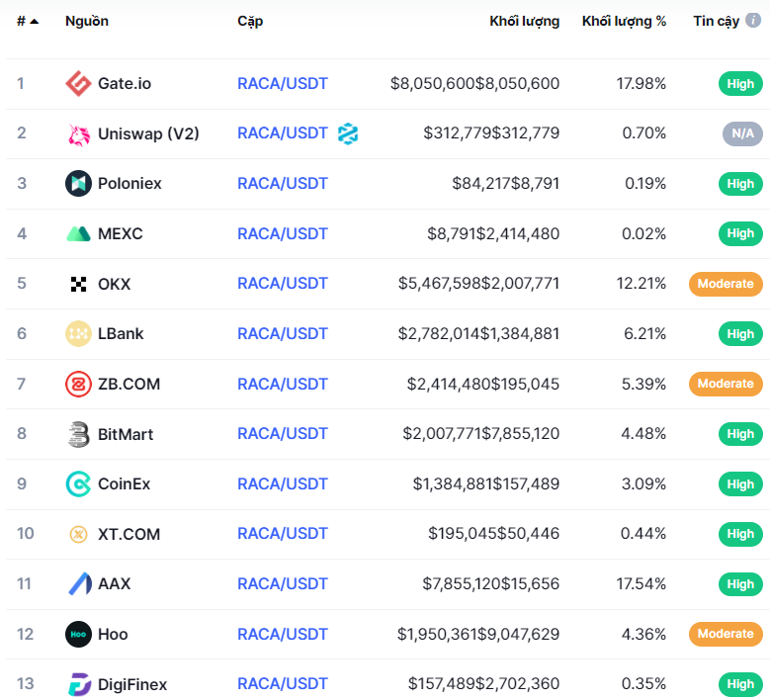
Task: Click the $8,050,600 volume value for Gate.io
Action: [474, 84]
